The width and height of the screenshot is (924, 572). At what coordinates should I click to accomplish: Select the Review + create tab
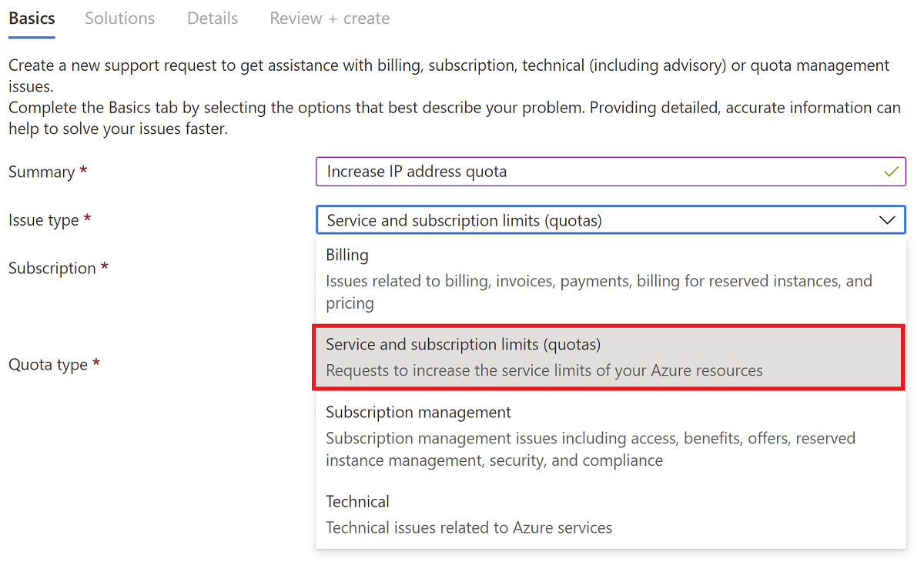pos(330,18)
